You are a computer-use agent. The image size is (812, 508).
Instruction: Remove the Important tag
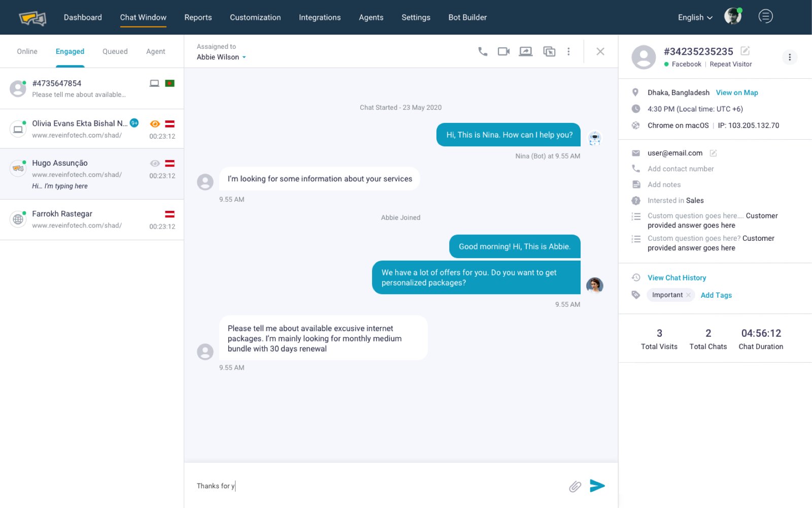[x=688, y=295]
